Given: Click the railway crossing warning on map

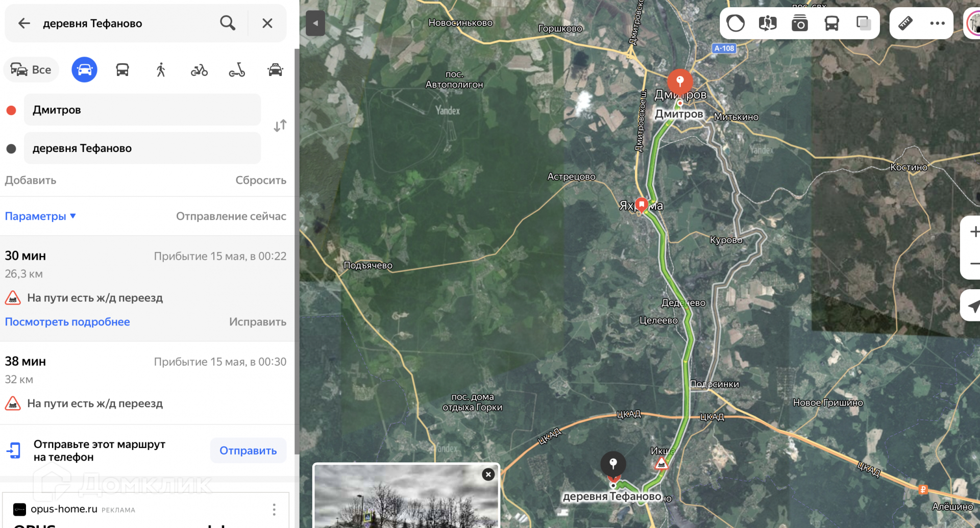Looking at the screenshot, I should pos(661,464).
